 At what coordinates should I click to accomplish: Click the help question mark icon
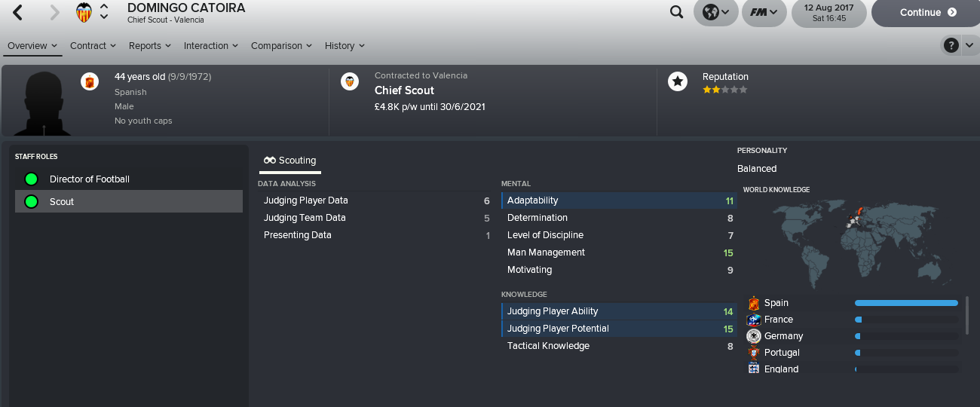pyautogui.click(x=951, y=45)
